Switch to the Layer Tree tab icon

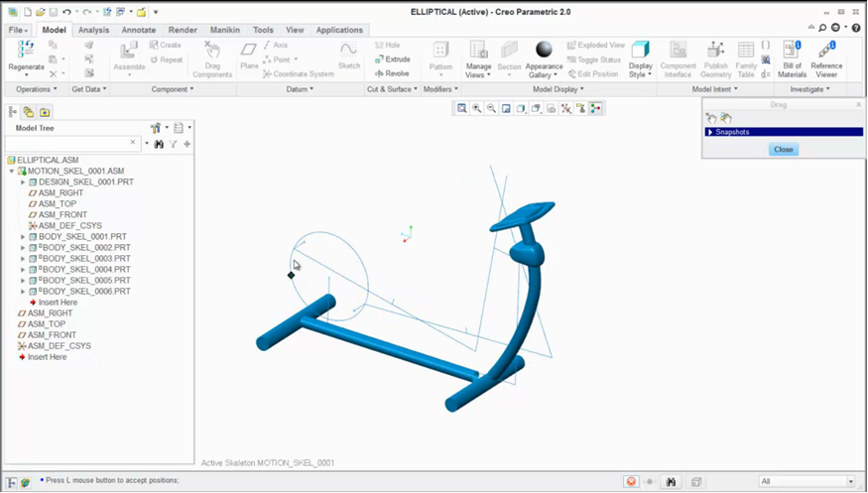click(x=28, y=113)
